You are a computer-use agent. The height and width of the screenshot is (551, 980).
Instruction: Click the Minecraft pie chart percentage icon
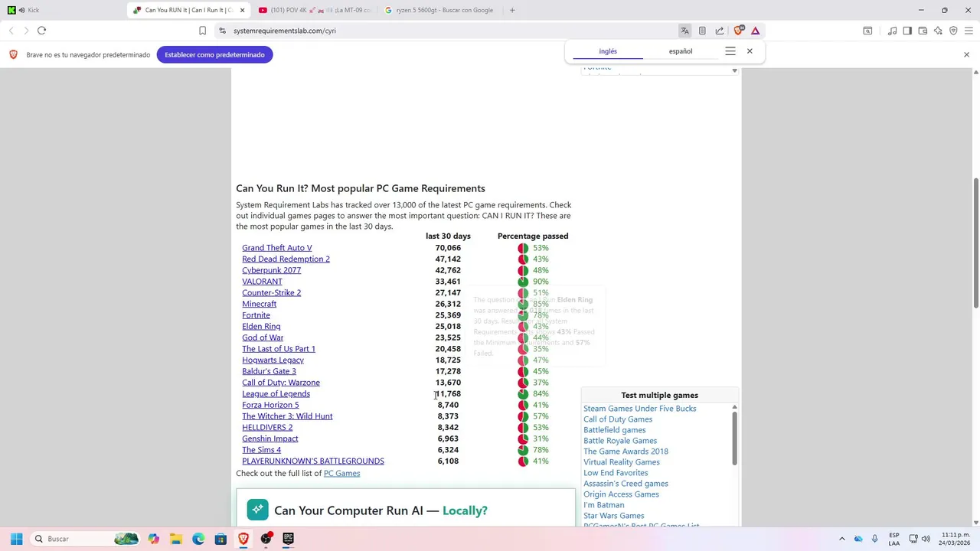pyautogui.click(x=523, y=304)
